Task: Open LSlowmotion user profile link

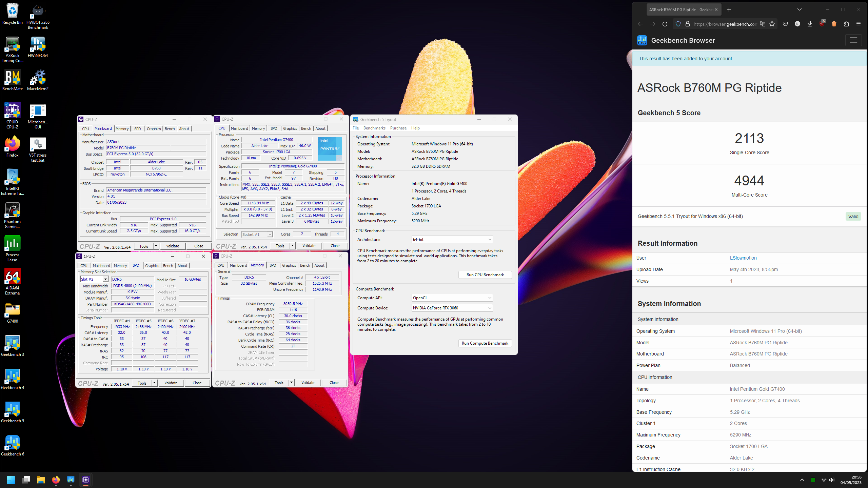Action: [743, 258]
